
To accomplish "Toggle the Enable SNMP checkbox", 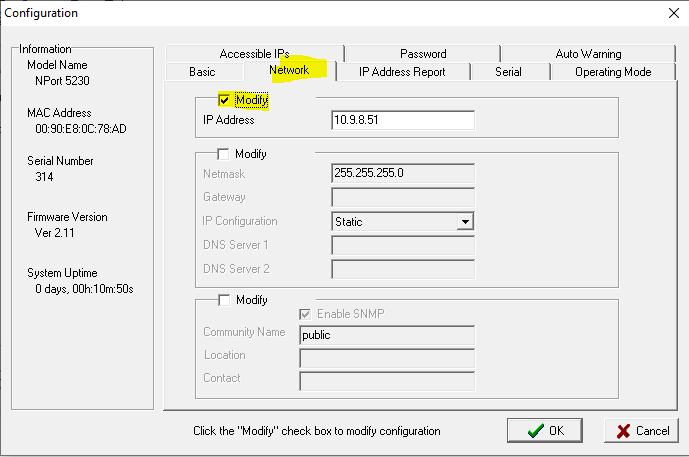I will (x=305, y=314).
